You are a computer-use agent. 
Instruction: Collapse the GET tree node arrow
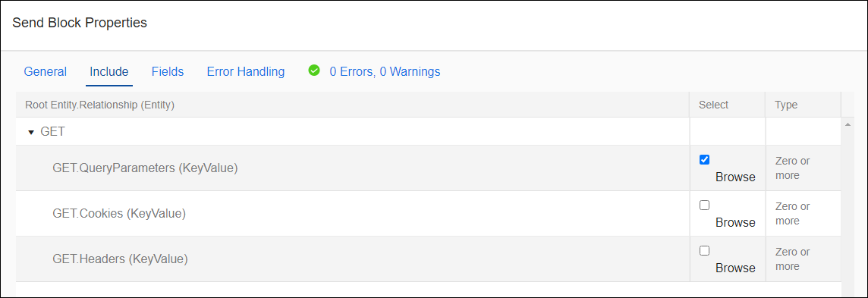coord(31,133)
